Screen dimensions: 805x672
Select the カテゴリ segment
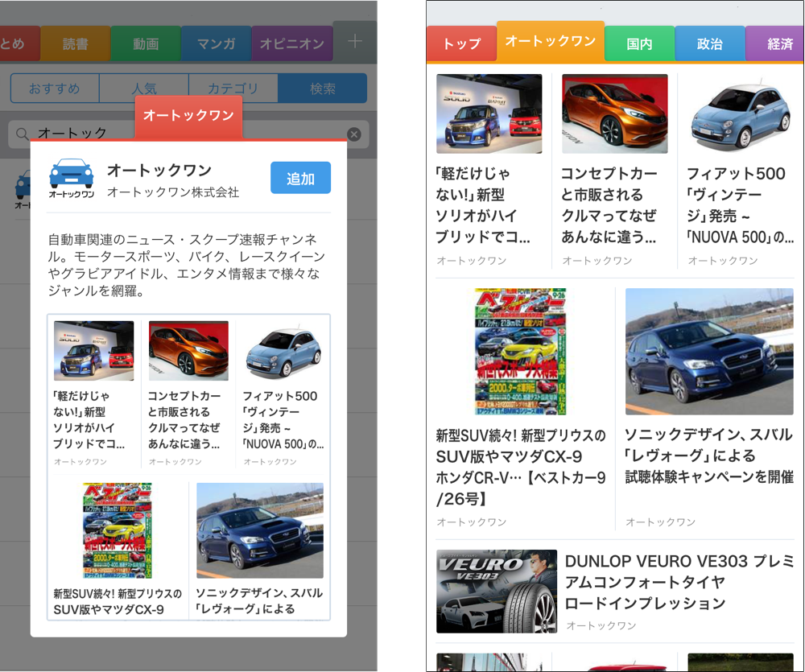(233, 89)
